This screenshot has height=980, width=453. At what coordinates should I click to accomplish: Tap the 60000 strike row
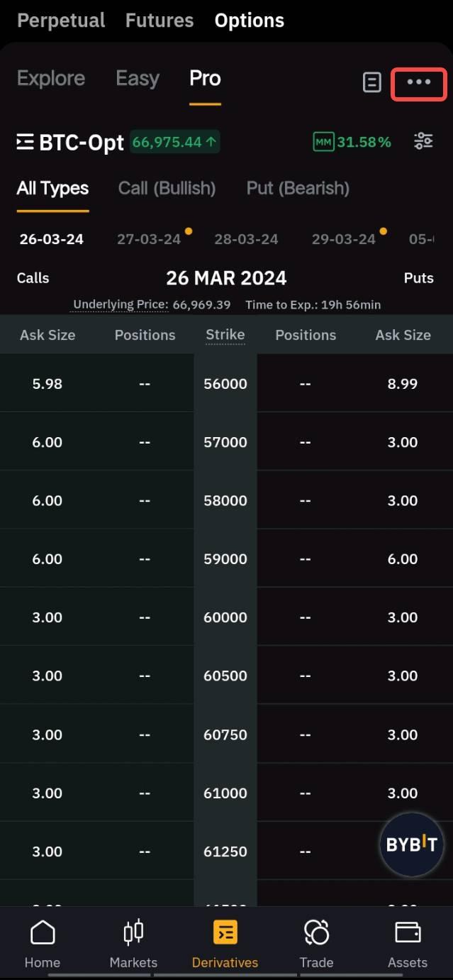[225, 617]
